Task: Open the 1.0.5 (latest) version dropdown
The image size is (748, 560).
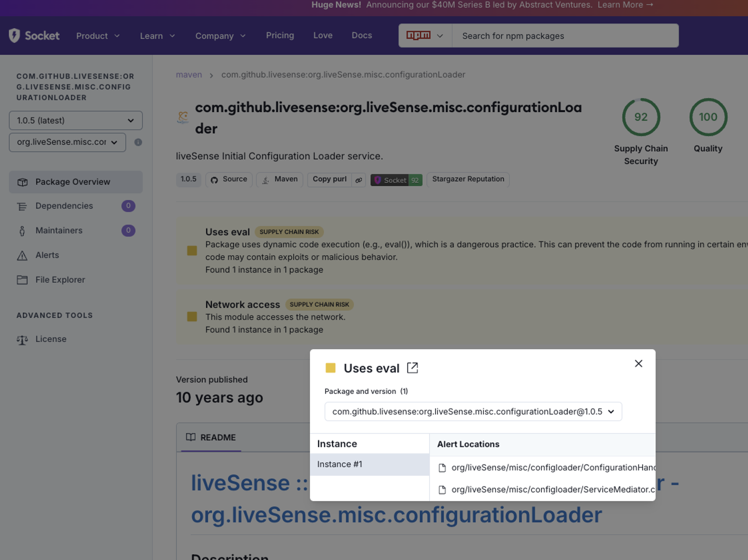Action: click(x=76, y=121)
